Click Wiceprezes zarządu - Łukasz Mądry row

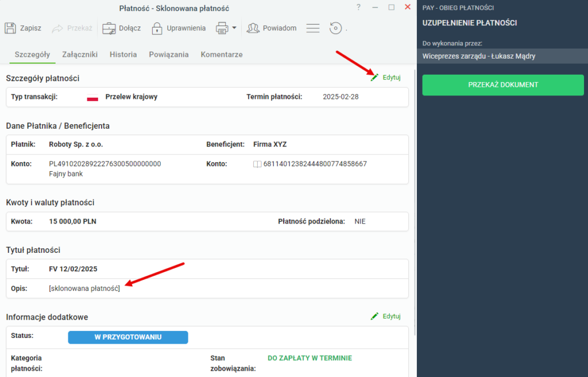click(502, 56)
